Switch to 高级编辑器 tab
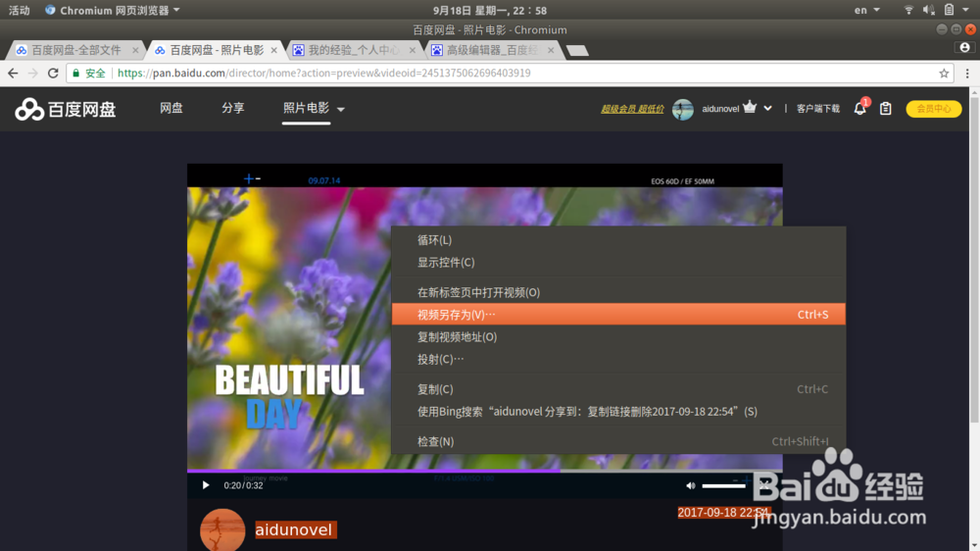The height and width of the screenshot is (551, 980). coord(493,50)
